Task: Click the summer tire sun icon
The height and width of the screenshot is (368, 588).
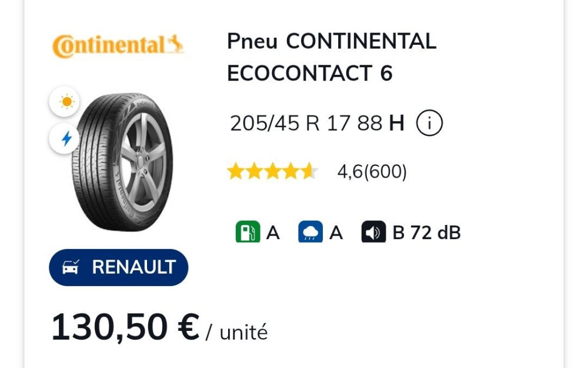Action: (67, 102)
